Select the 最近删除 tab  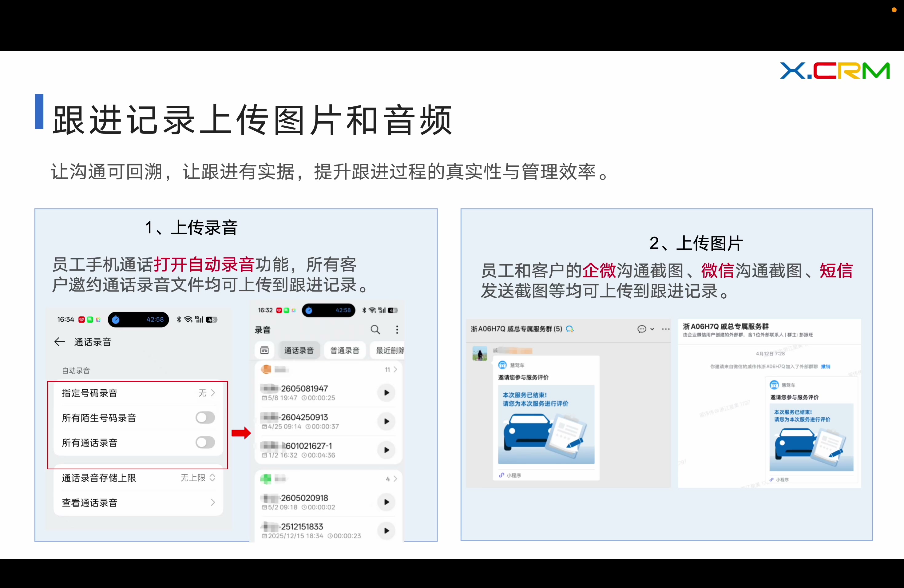tap(388, 350)
